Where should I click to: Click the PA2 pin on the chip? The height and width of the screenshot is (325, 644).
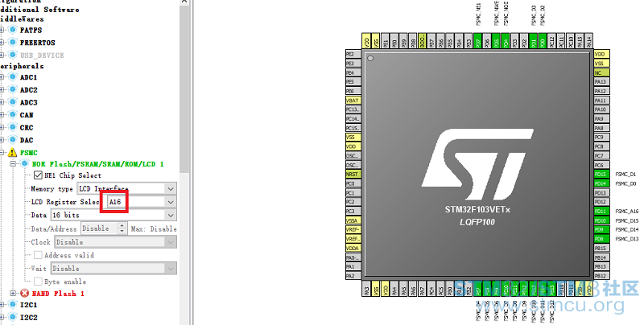353,276
